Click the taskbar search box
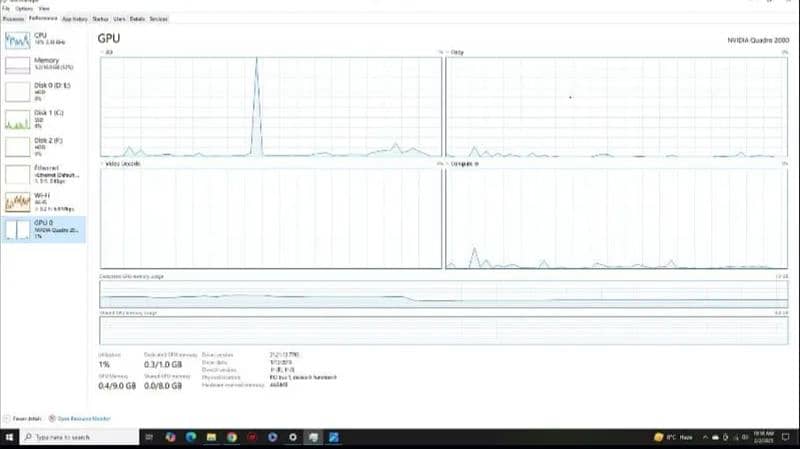800x449 pixels. pyautogui.click(x=80, y=437)
